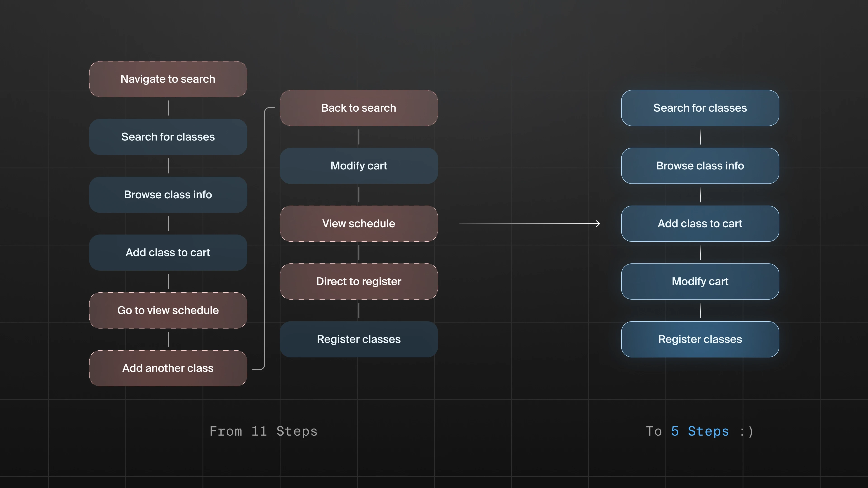The image size is (868, 488).
Task: Click the dark Add class to cart box
Action: point(168,253)
